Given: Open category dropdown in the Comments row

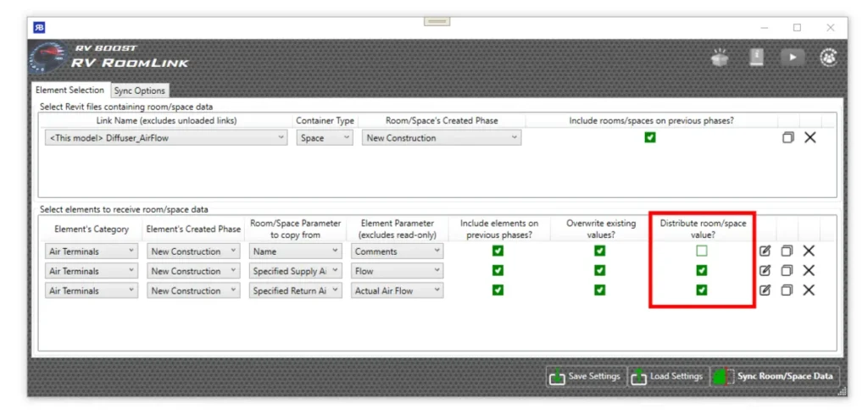Looking at the screenshot, I should pos(92,251).
